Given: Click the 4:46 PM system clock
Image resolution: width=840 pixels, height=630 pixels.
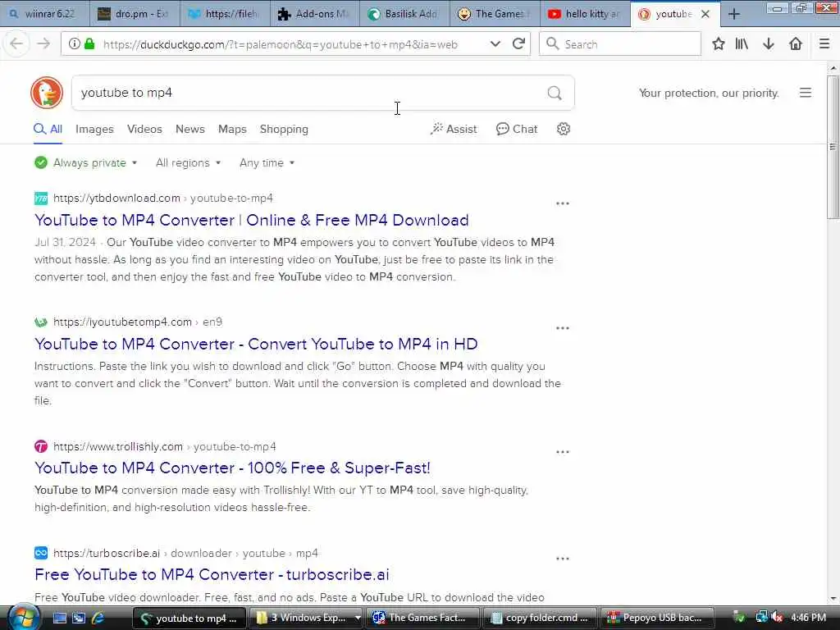Looking at the screenshot, I should pyautogui.click(x=808, y=618).
